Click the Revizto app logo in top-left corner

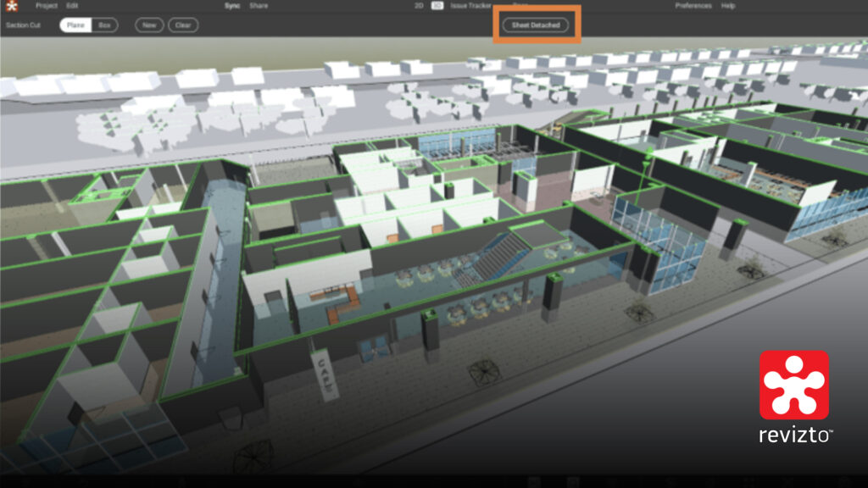pos(10,7)
